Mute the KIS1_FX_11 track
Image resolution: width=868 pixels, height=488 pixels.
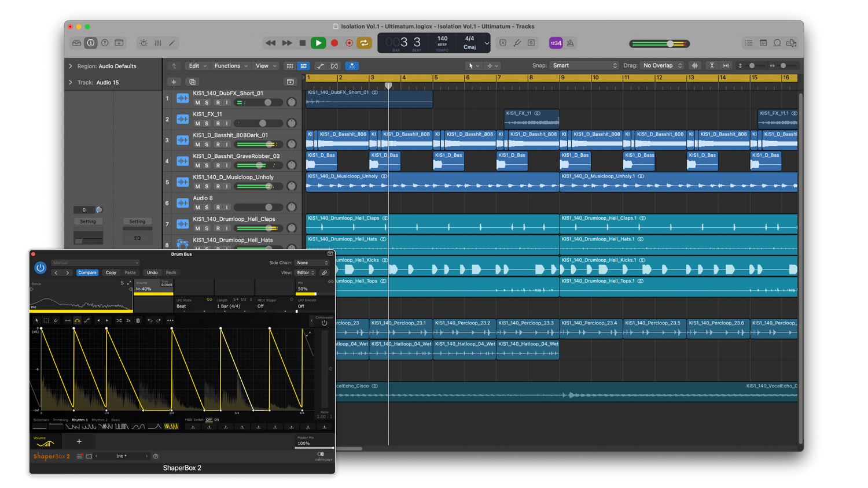coord(197,124)
